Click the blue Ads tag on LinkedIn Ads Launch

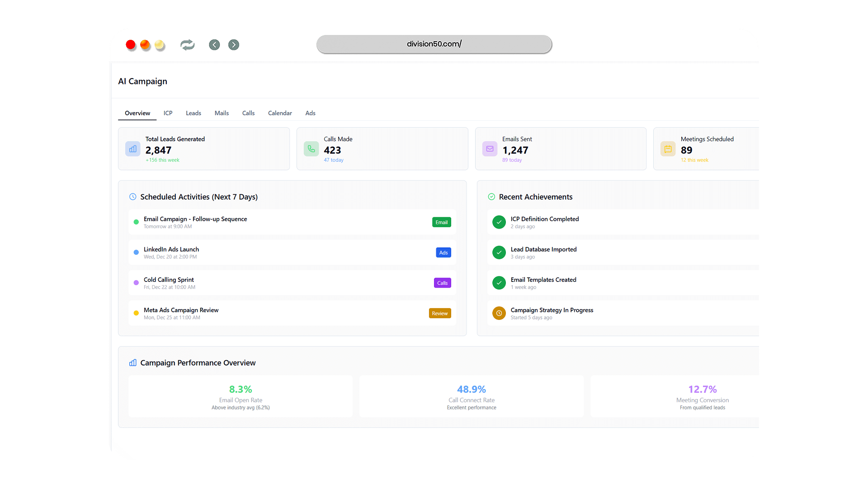coord(443,253)
